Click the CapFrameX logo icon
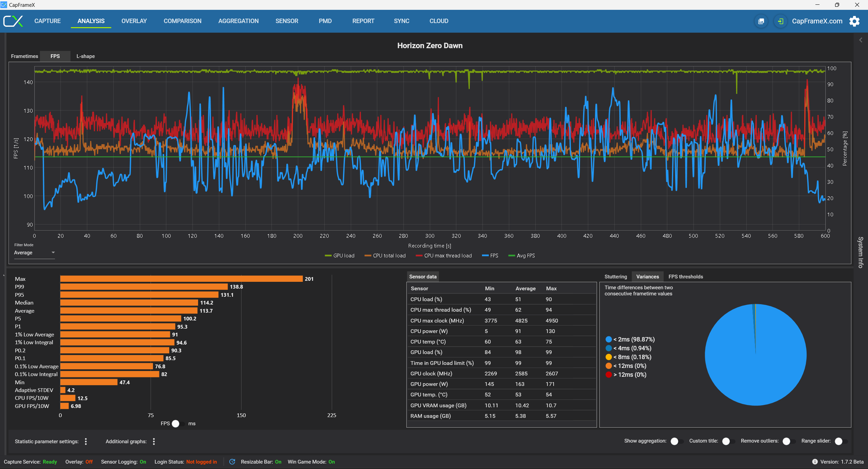This screenshot has height=469, width=868. click(13, 21)
